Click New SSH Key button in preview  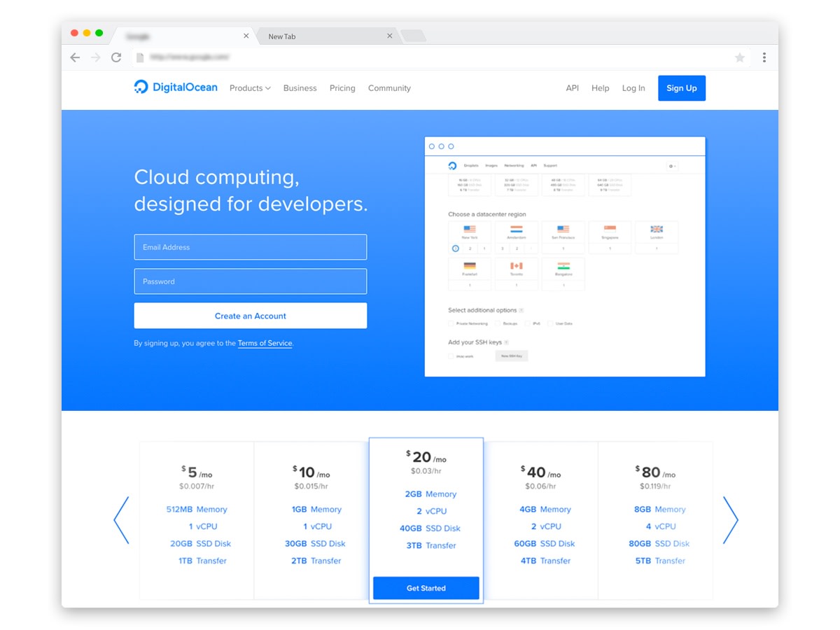(x=512, y=356)
